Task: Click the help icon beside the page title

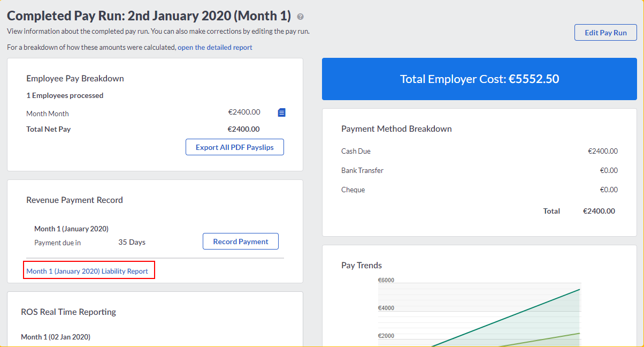Action: pos(301,17)
